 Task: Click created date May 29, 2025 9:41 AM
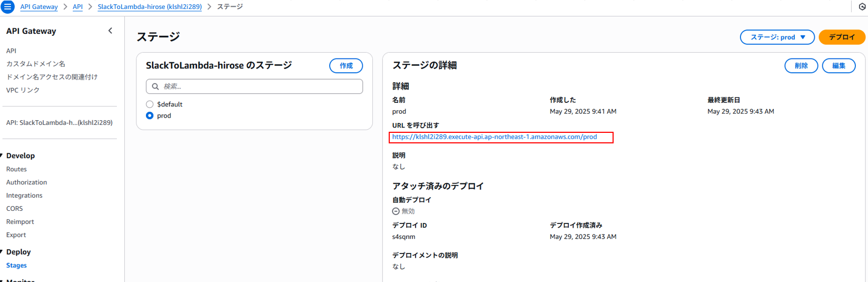[x=583, y=111]
